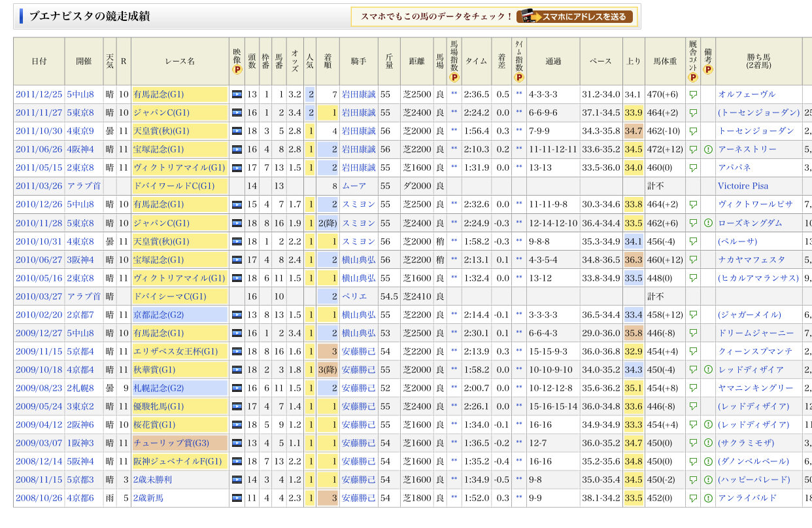Viewport: 812px width, 528px height.
Task: Open the 天皇賞(秋)(G1) 2011 race link
Action: [x=161, y=131]
